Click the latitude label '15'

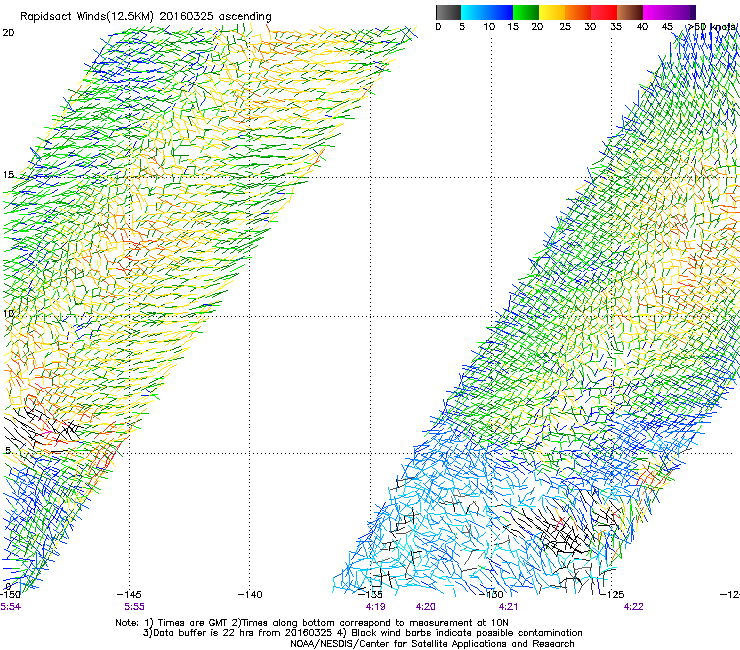click(x=8, y=175)
